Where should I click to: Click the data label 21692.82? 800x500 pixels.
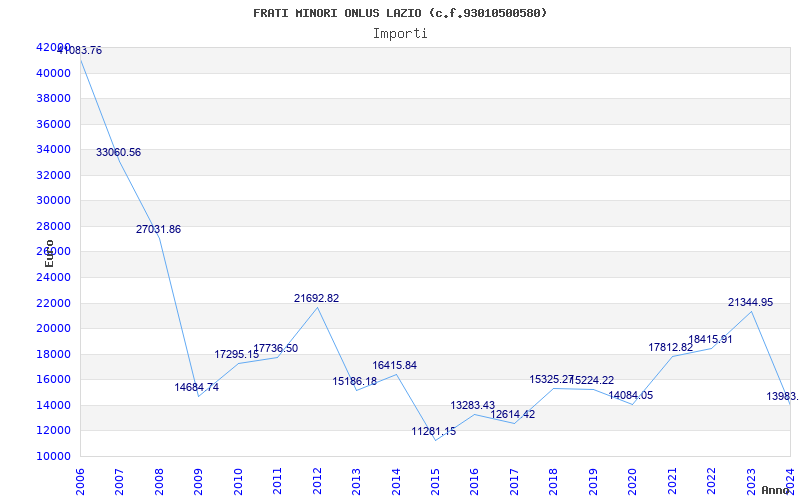tap(316, 298)
